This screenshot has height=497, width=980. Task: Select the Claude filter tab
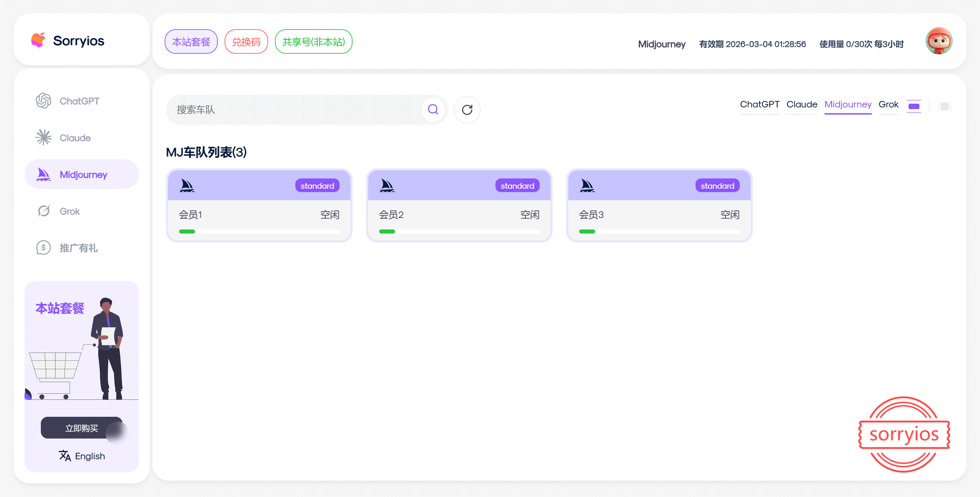pos(802,104)
